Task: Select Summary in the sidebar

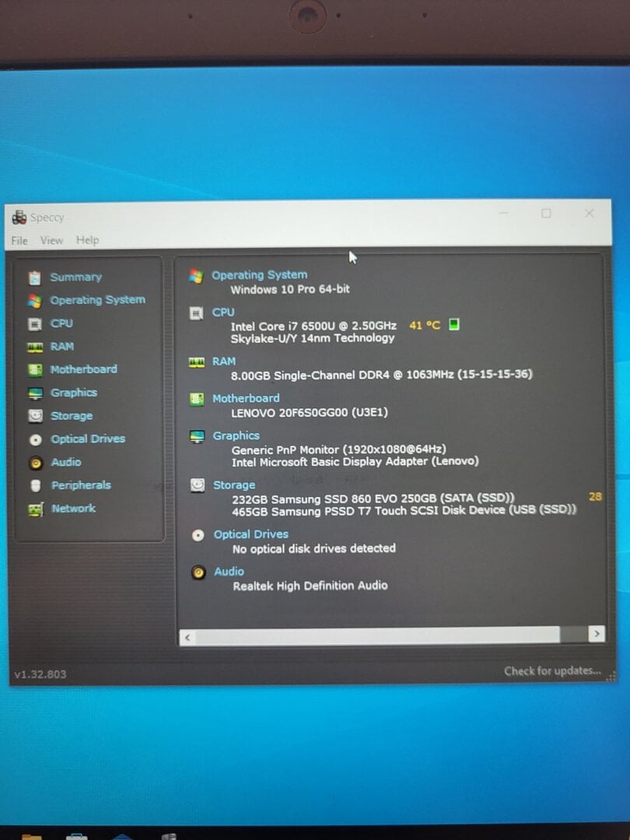Action: (76, 277)
